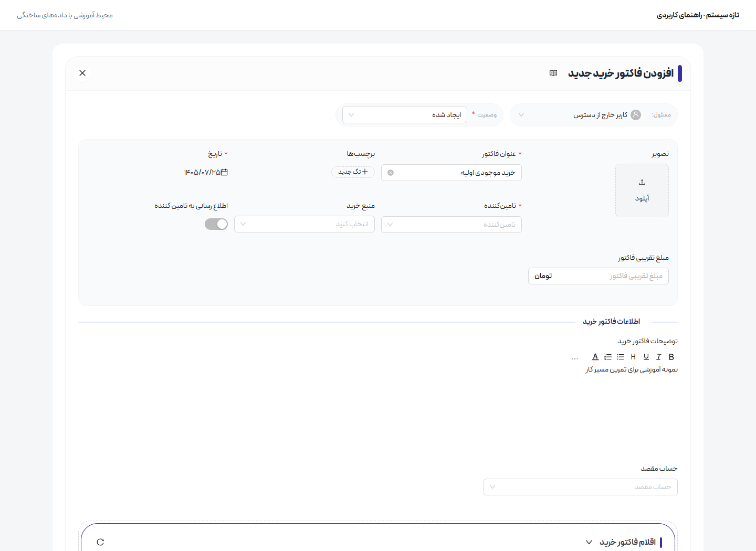Open the وضعیت dropdown showing ایجاد شده
Viewport: 756px width, 551px height.
click(x=405, y=115)
